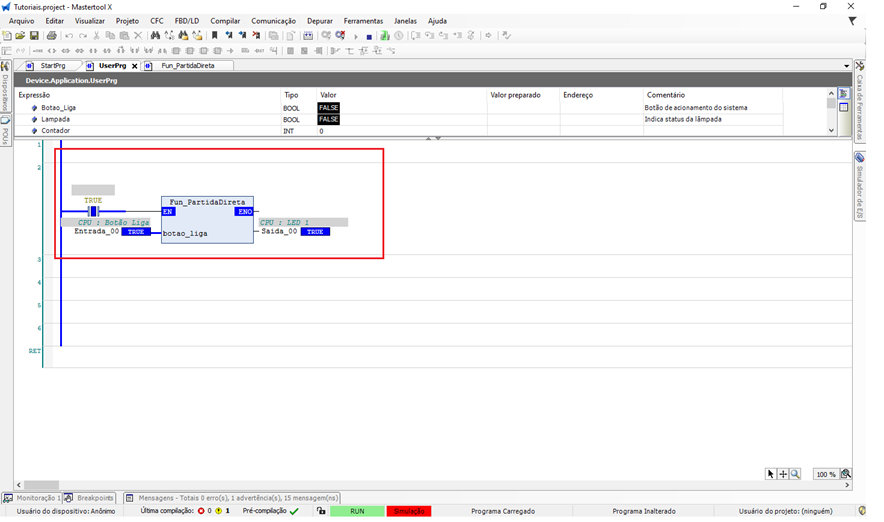Screen dimensions: 884x522
Task: Toggle the Botão Liga contact in rung 2
Action: pos(93,212)
